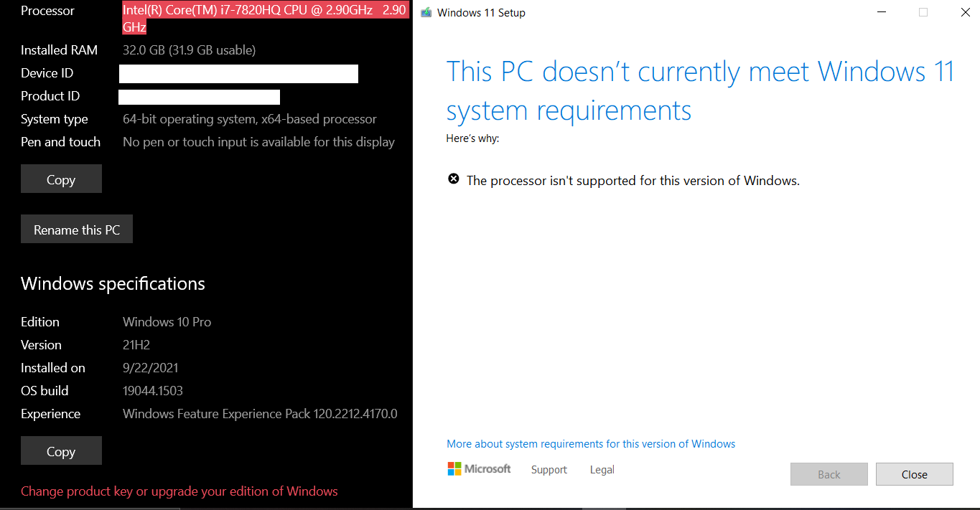Click the processor isn't supported message text

633,181
